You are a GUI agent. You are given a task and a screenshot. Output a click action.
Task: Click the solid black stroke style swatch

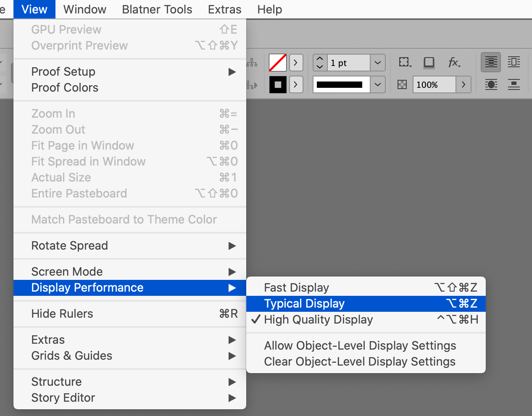coord(340,84)
